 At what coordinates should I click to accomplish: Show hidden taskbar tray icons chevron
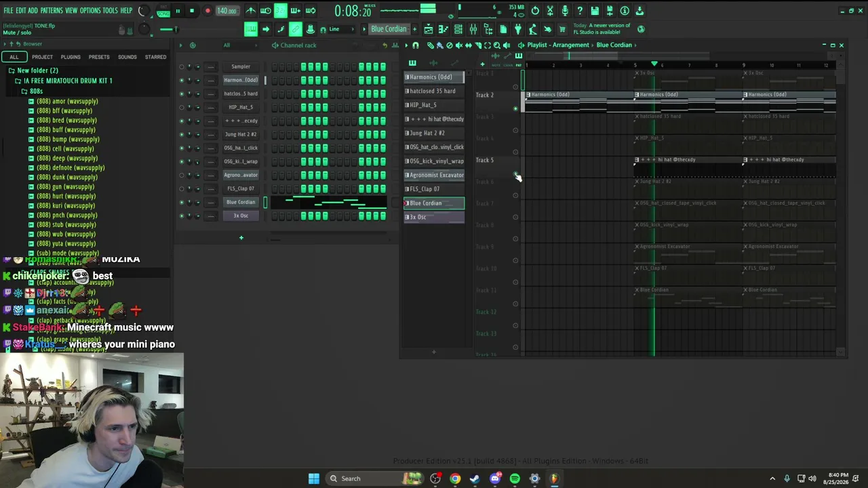click(x=772, y=479)
